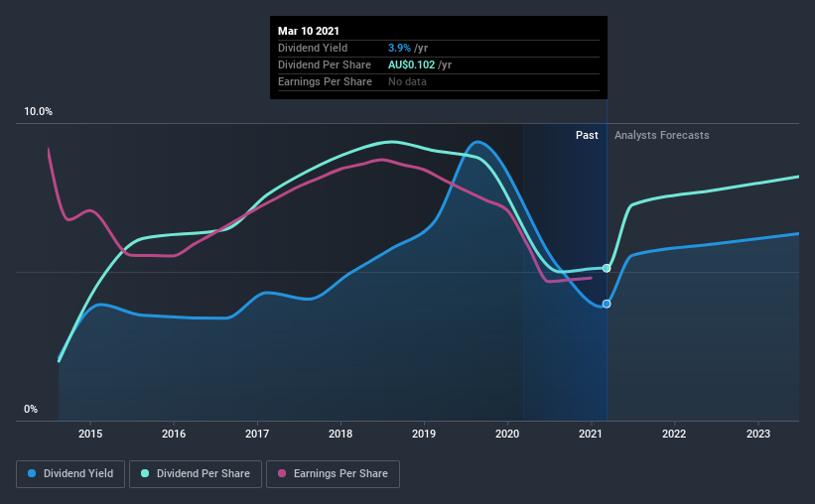Click the Analysts Forecasts label
The width and height of the screenshot is (815, 504).
662,135
